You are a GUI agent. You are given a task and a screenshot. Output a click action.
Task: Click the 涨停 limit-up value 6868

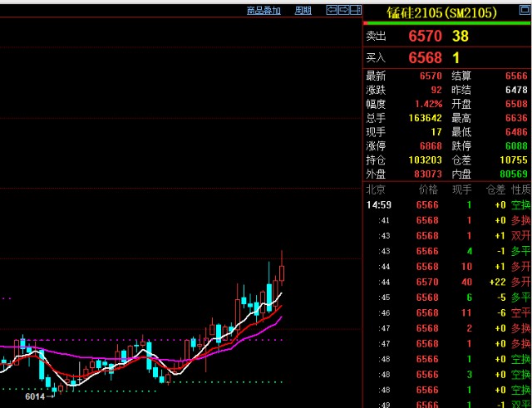[x=431, y=145]
